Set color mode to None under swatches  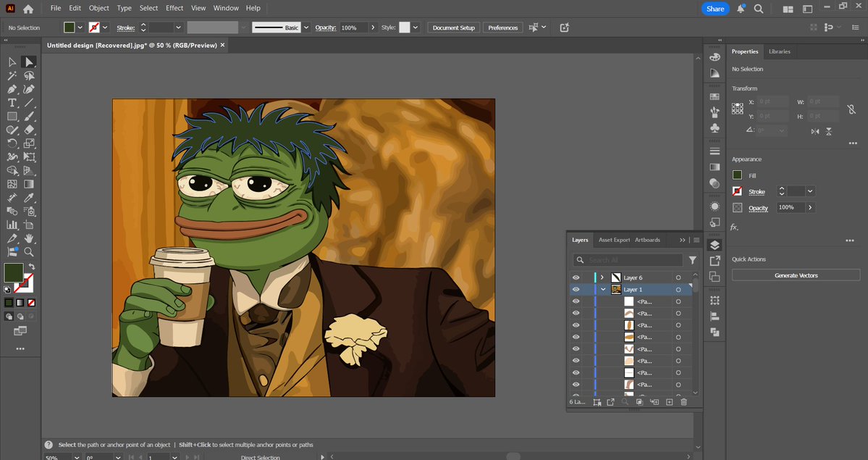32,303
